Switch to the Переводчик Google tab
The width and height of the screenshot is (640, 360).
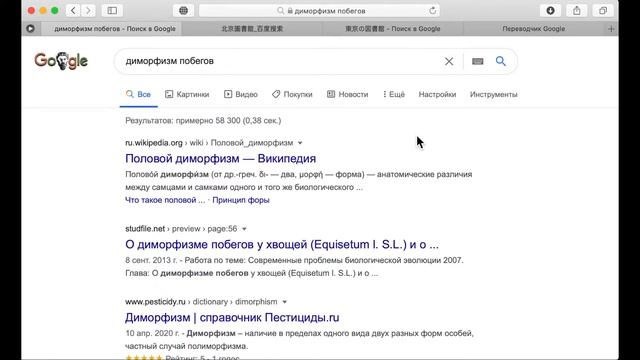(533, 29)
